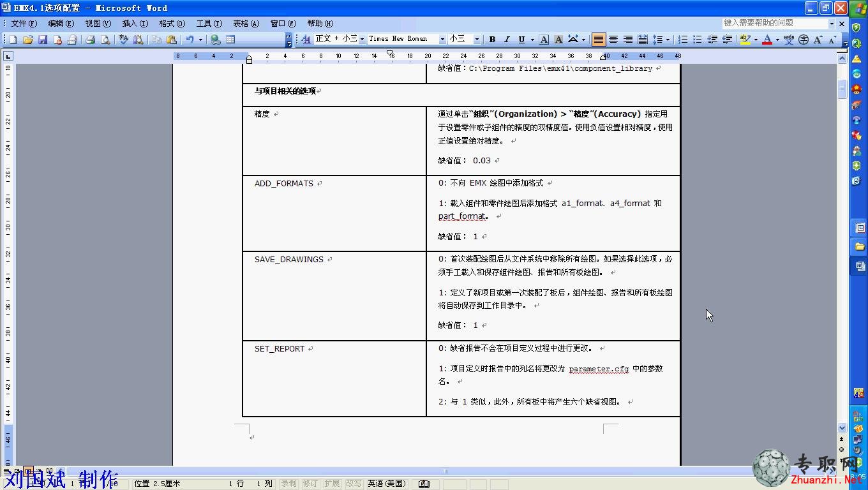Save the document with the floppy icon
The height and width of the screenshot is (490, 868).
[x=43, y=40]
